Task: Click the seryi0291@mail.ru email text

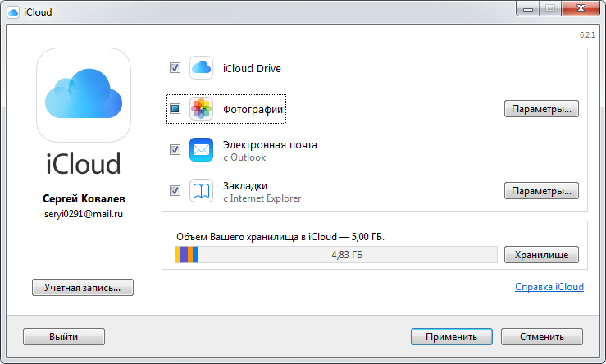Action: pyautogui.click(x=84, y=214)
